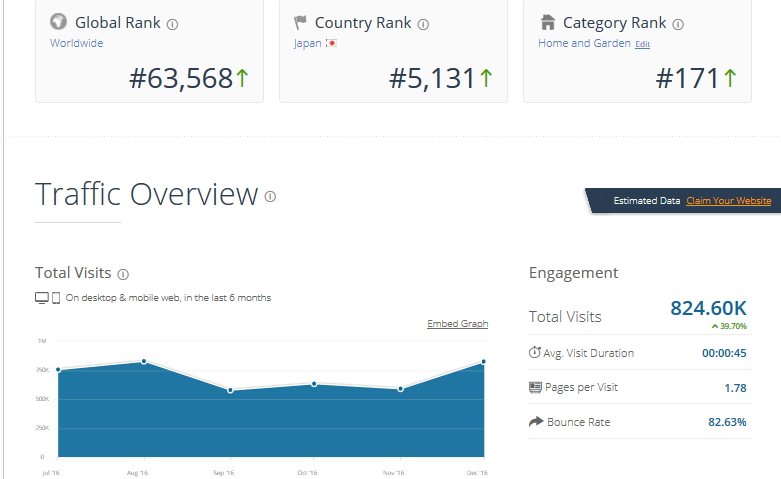
Task: Open the Home and Garden category link
Action: 584,44
